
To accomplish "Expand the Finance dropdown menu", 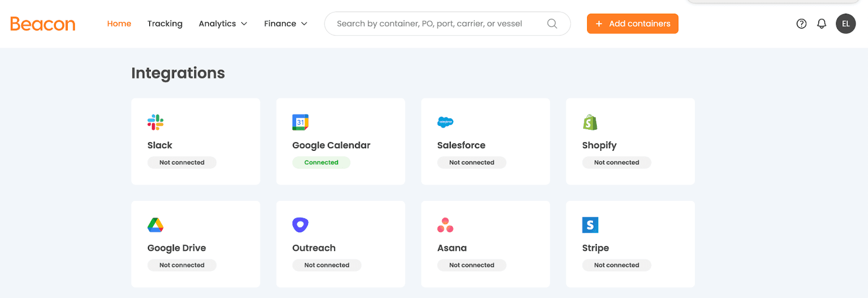I will 286,24.
